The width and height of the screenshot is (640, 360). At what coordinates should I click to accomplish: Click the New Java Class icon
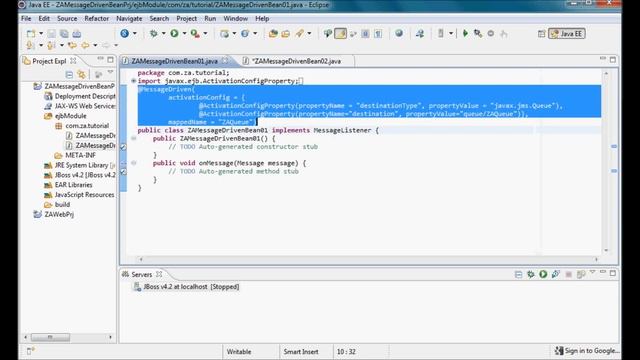245,33
